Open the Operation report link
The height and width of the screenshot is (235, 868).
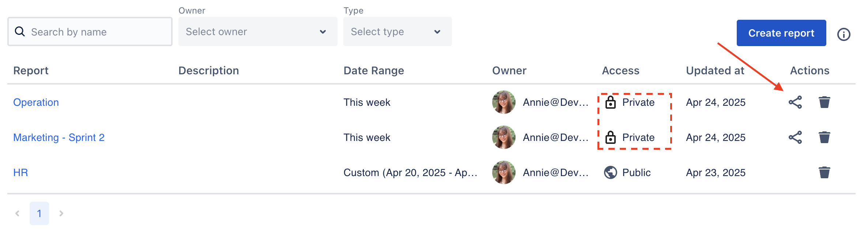tap(36, 102)
